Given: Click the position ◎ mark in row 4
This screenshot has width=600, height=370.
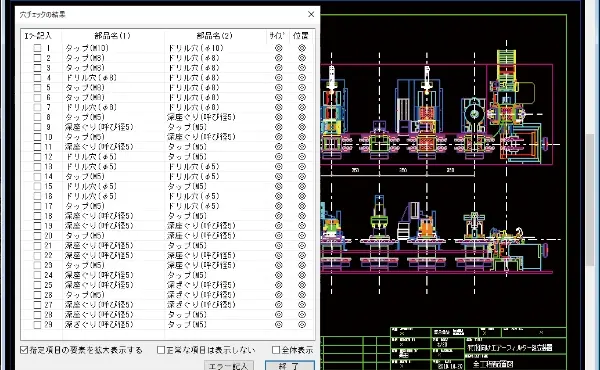Looking at the screenshot, I should [302, 77].
